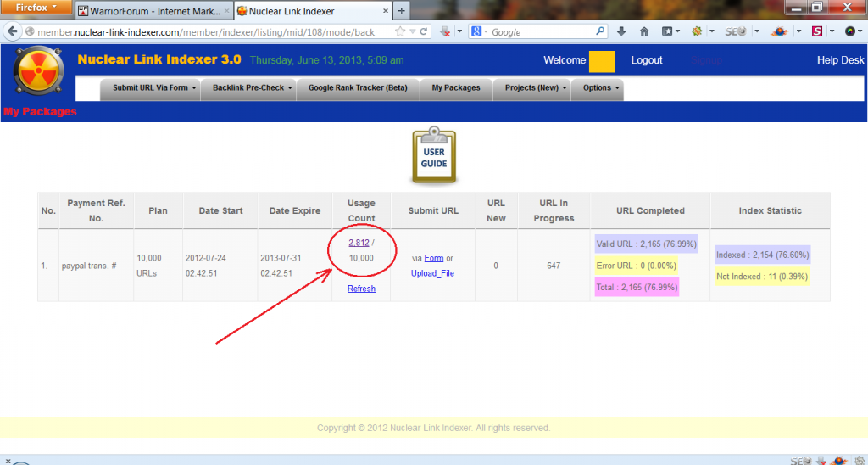Click the black color-wheel add-on icon
868x465 pixels.
point(850,31)
